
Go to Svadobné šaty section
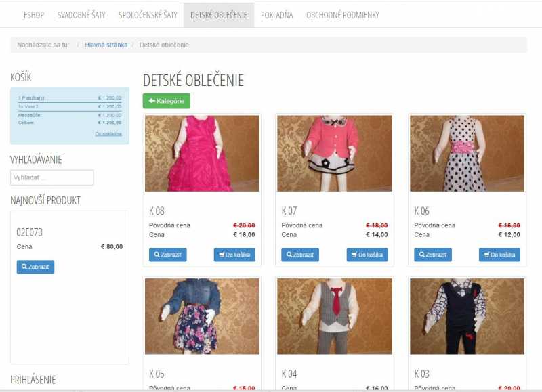(81, 15)
